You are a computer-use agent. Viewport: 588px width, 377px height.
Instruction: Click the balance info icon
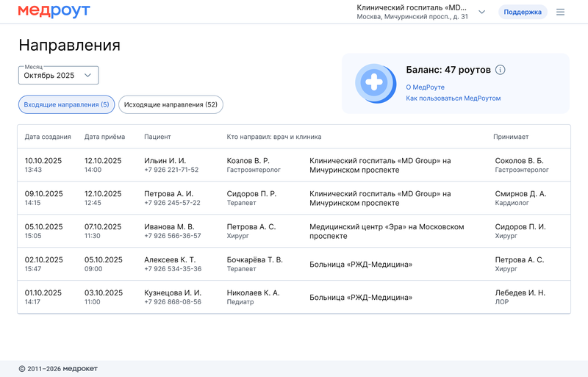tap(501, 70)
